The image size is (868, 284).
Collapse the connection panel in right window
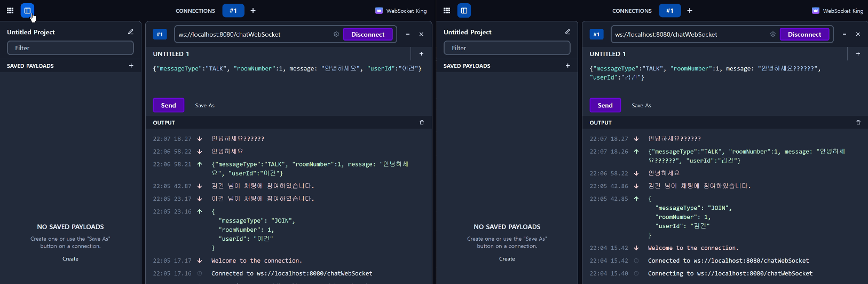point(845,34)
